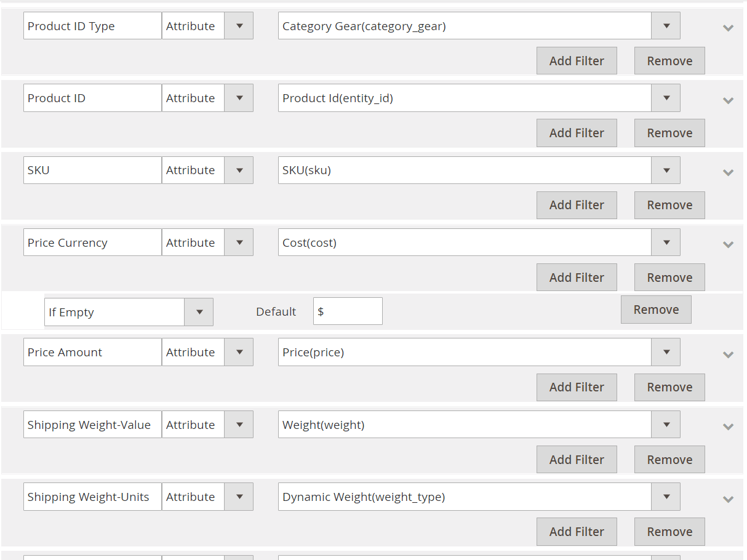Add Filter to Price Amount row

(577, 387)
